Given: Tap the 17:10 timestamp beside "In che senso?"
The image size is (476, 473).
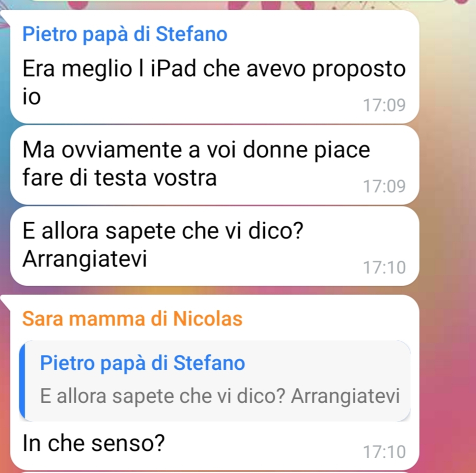Looking at the screenshot, I should [384, 452].
